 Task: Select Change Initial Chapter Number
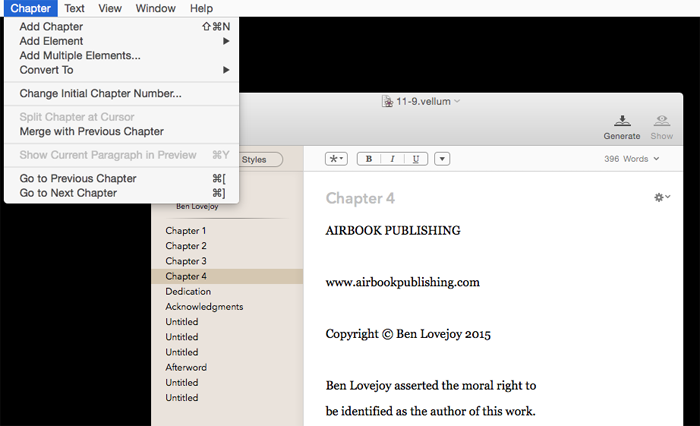point(100,94)
